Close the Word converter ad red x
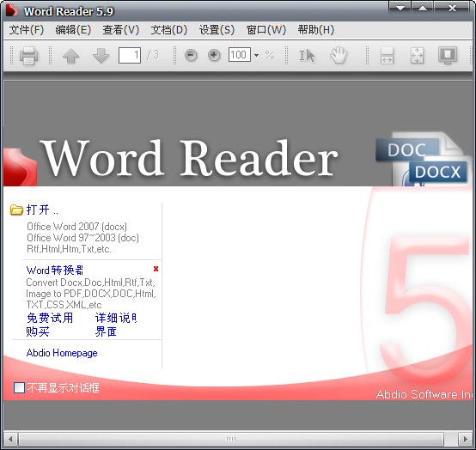Image resolution: width=476 pixels, height=450 pixels. (156, 269)
